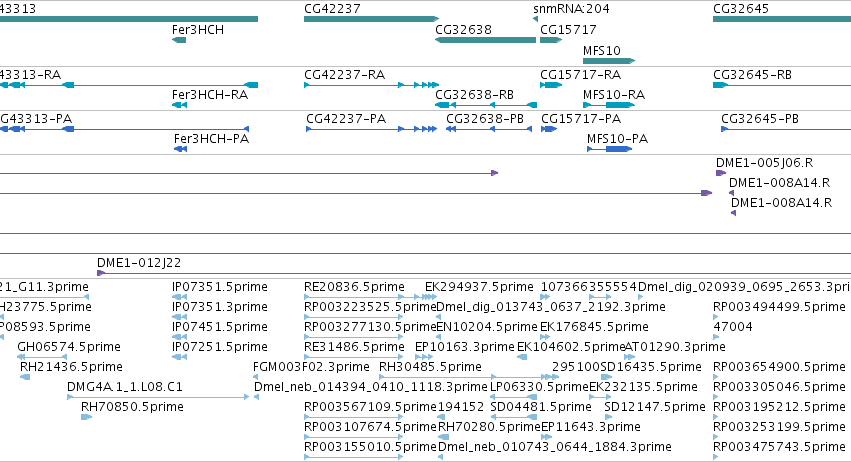This screenshot has width=851, height=462.
Task: Click the 194152 feature label
Action: (461, 407)
